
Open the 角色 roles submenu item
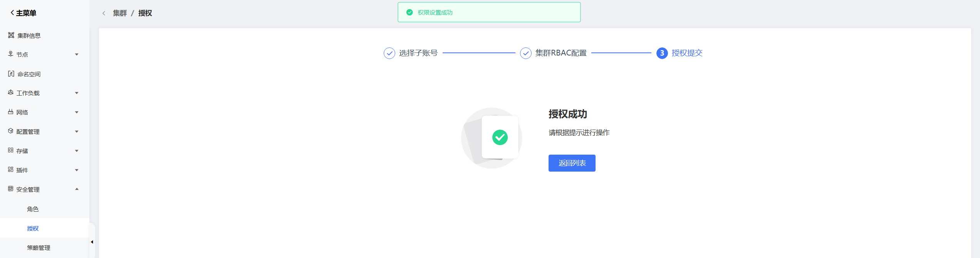point(33,209)
